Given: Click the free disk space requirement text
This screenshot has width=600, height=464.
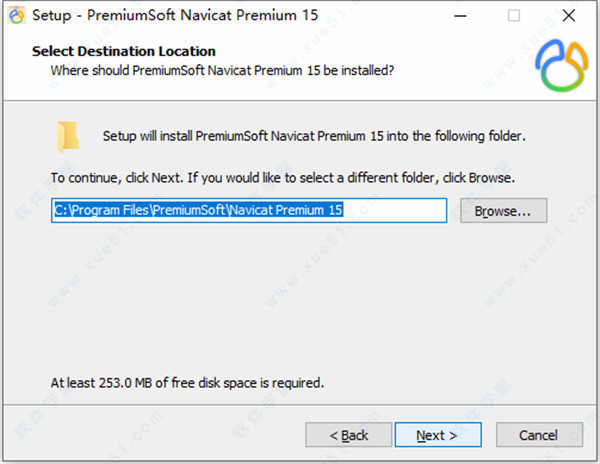Looking at the screenshot, I should (188, 382).
